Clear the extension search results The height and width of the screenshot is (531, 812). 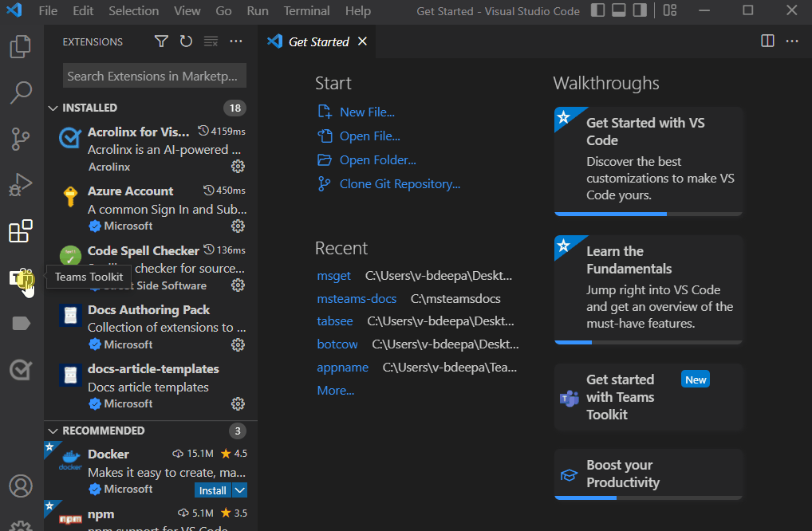point(211,41)
